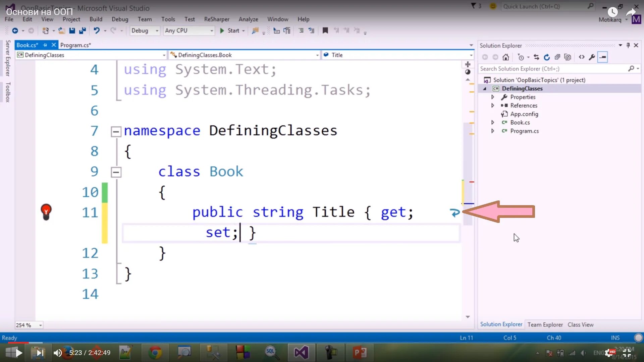Click the Open File folder icon
644x362 pixels.
[61, 31]
